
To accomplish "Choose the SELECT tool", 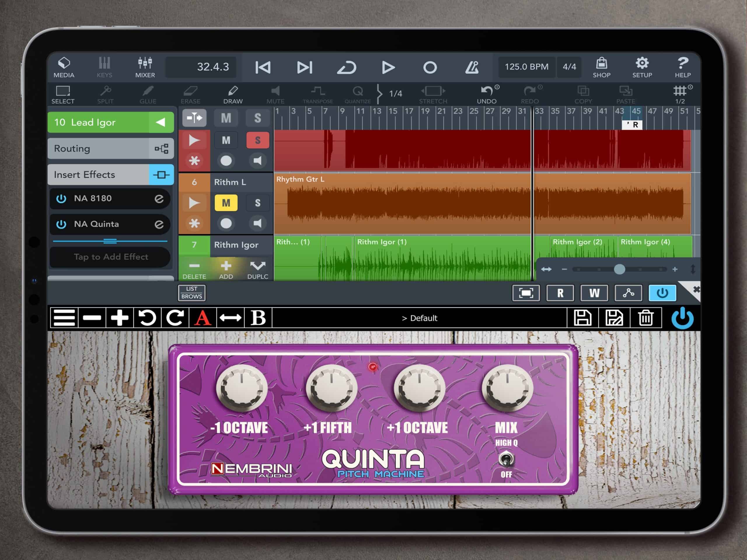I will pyautogui.click(x=63, y=95).
